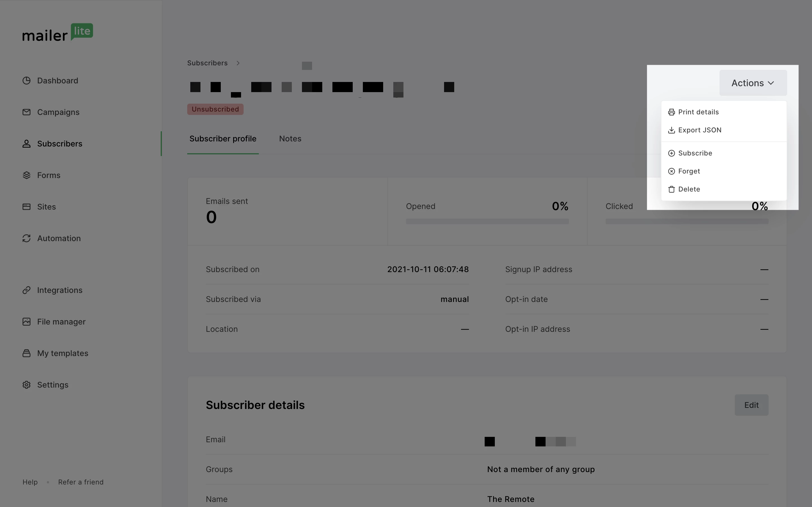Open Settings using gear icon

point(27,384)
